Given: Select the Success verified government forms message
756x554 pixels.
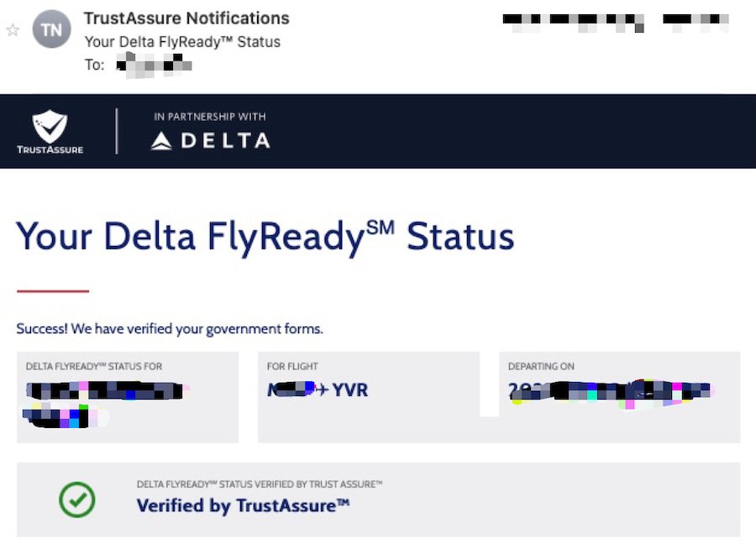Looking at the screenshot, I should pos(170,329).
